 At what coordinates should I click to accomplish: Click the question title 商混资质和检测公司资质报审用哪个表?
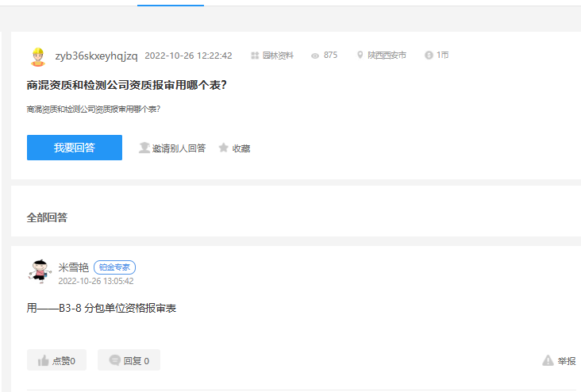[127, 85]
